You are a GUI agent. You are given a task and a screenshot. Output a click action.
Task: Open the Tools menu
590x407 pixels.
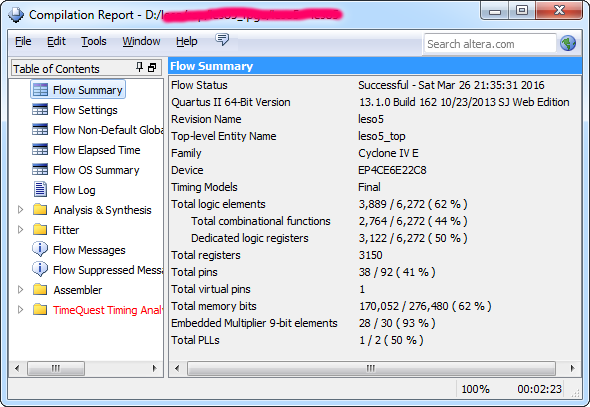pyautogui.click(x=94, y=41)
